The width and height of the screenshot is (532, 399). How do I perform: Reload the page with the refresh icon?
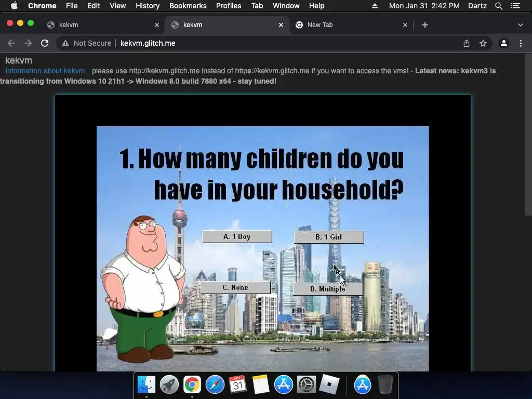coord(45,43)
